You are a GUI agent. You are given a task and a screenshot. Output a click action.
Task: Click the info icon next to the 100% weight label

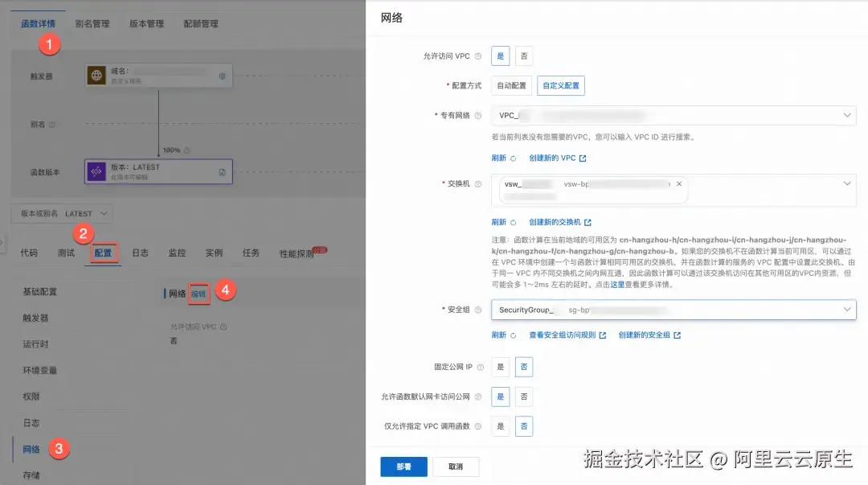tap(187, 150)
